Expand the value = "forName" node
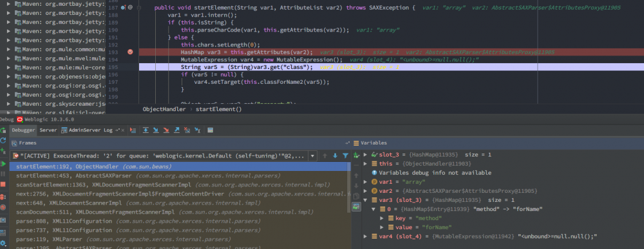 381,227
